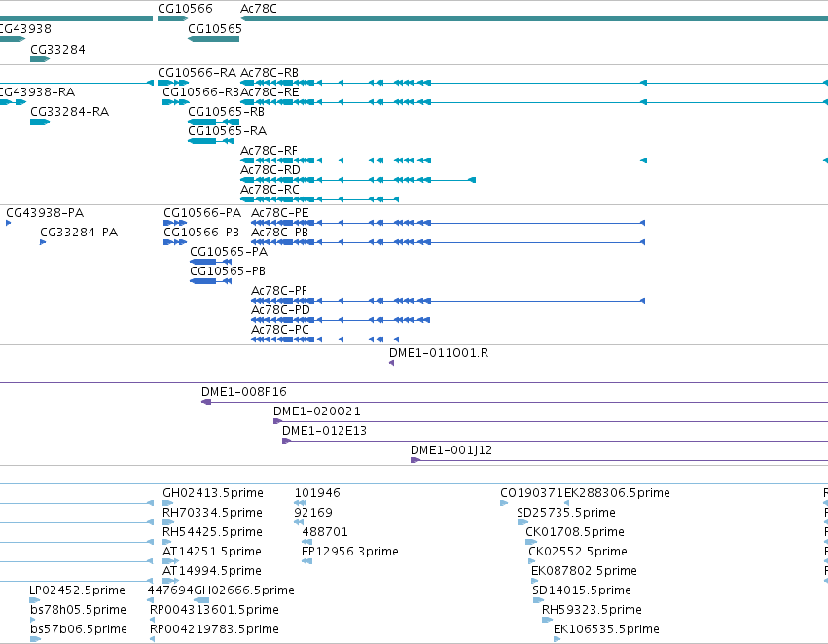Select the 488701 feature label
This screenshot has height=644, width=828.
(325, 532)
